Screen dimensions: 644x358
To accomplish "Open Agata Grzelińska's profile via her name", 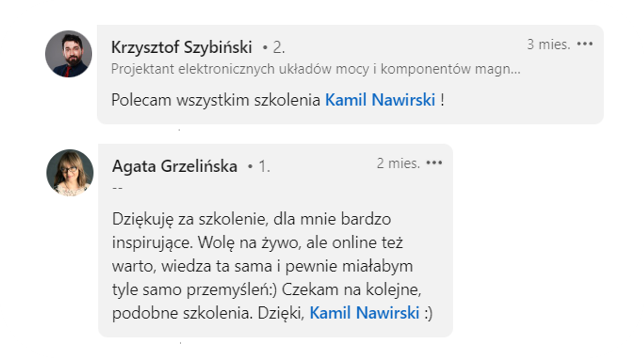I will 175,167.
